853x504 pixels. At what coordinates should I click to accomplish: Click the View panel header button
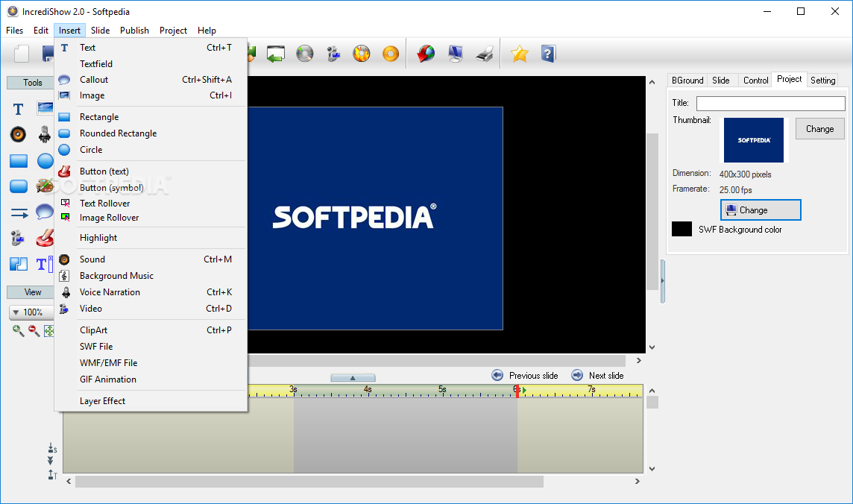pos(31,292)
